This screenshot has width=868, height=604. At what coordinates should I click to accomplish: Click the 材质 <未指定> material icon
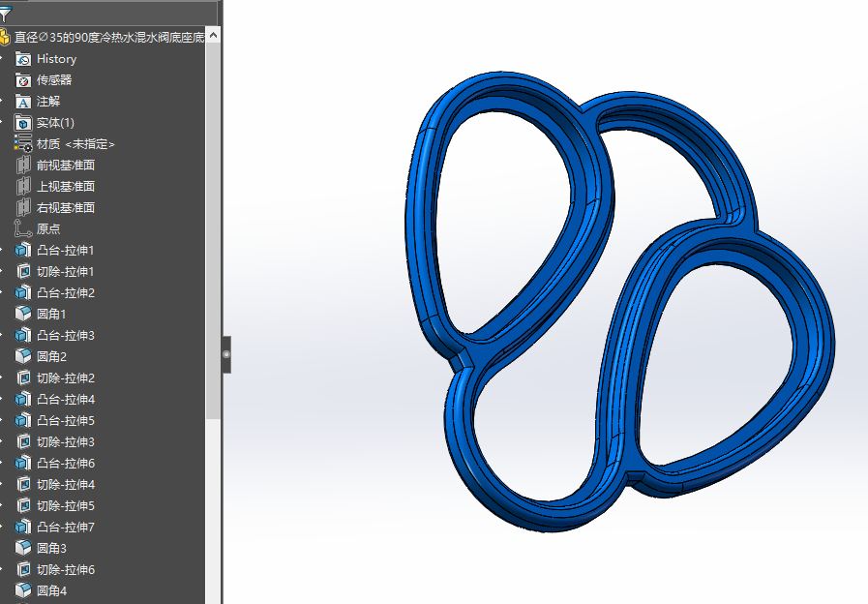(22, 144)
